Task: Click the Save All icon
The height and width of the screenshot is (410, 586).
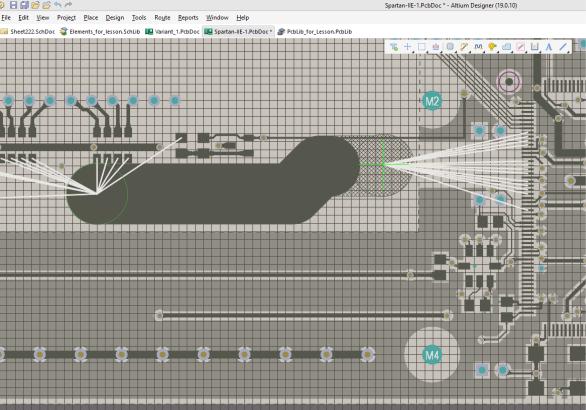Action: point(24,5)
